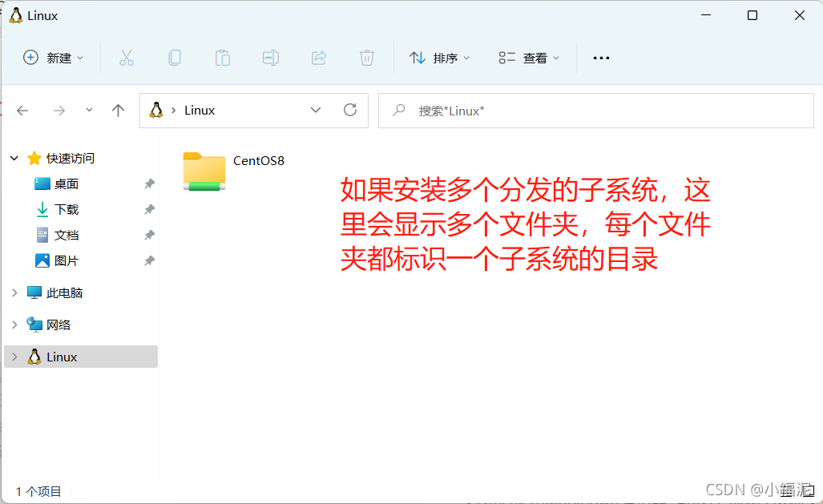Open the address bar history dropdown
The height and width of the screenshot is (504, 823).
[x=316, y=111]
